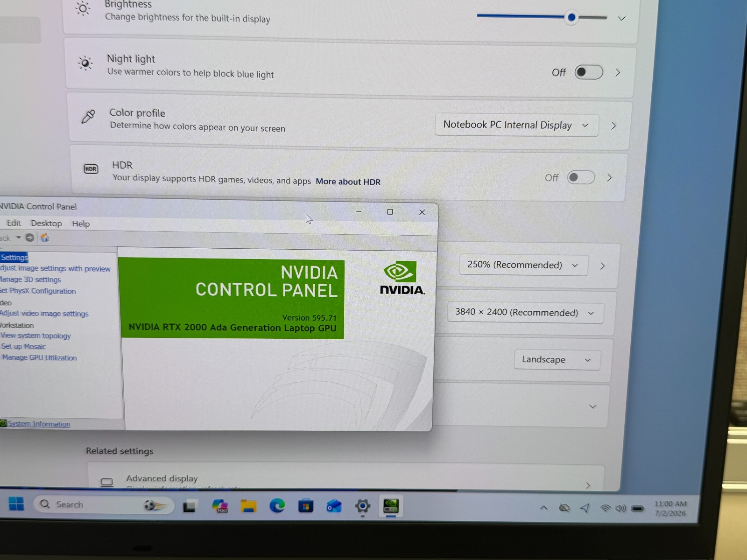Open Advanced display arrow
Viewport: 747px width, 560px height.
(x=587, y=485)
